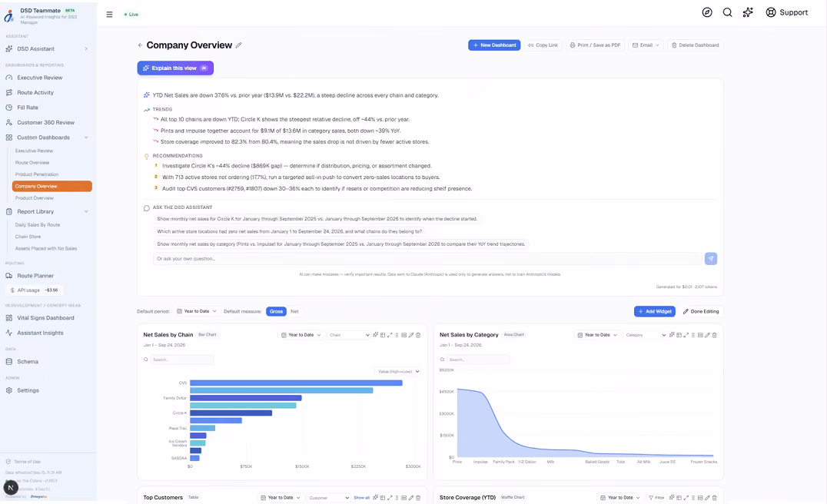Expand Top Customers widget fullscreen
Viewport: 827px width, 504px height.
pos(390,498)
